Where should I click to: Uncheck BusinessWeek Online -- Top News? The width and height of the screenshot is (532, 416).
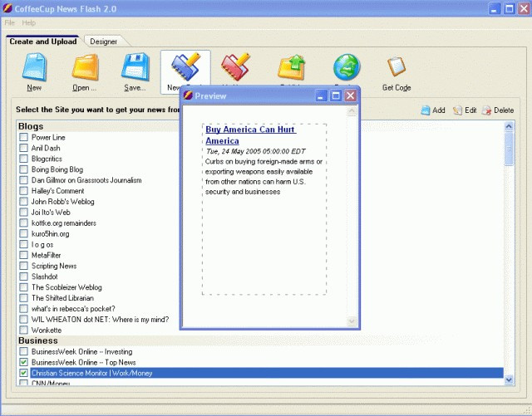point(23,362)
